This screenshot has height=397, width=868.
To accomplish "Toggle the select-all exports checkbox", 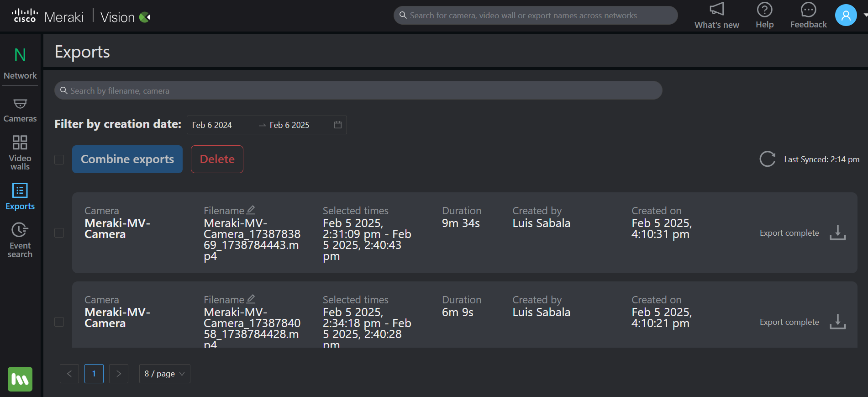I will pyautogui.click(x=59, y=159).
